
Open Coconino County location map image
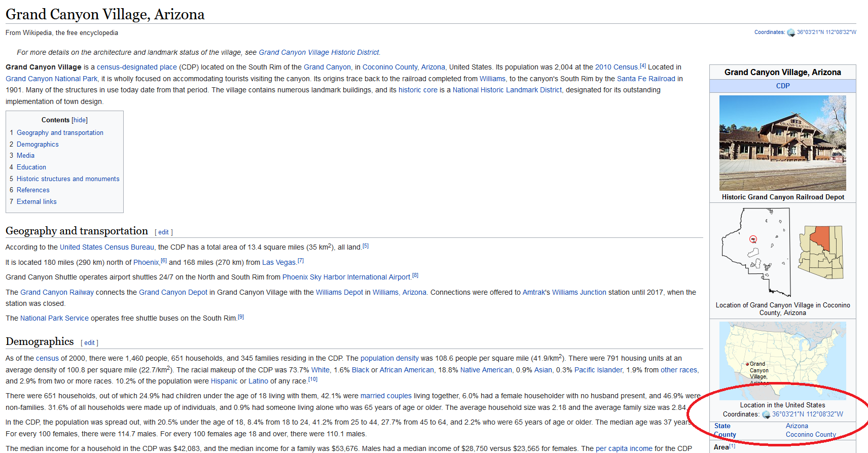[783, 252]
